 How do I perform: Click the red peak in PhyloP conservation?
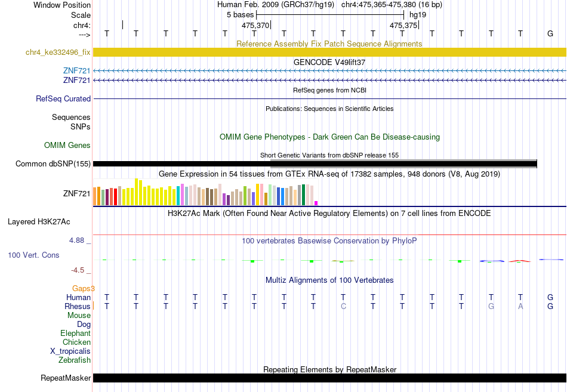pos(520,261)
